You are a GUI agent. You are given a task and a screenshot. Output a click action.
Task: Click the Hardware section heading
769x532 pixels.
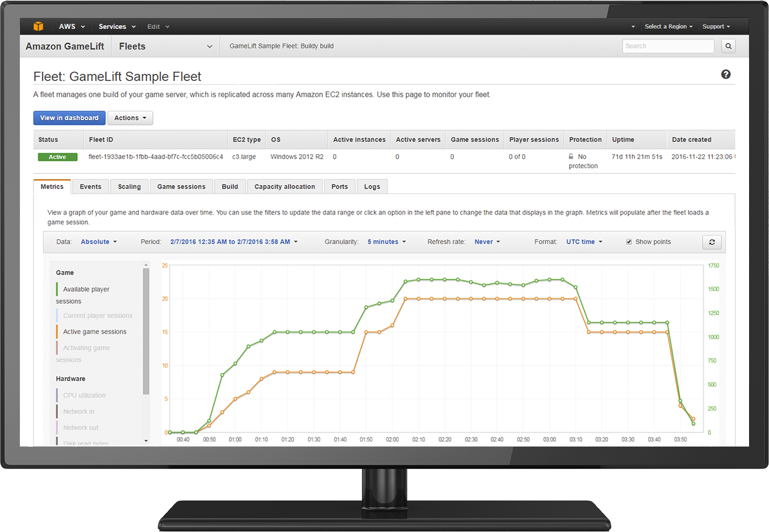(x=71, y=378)
